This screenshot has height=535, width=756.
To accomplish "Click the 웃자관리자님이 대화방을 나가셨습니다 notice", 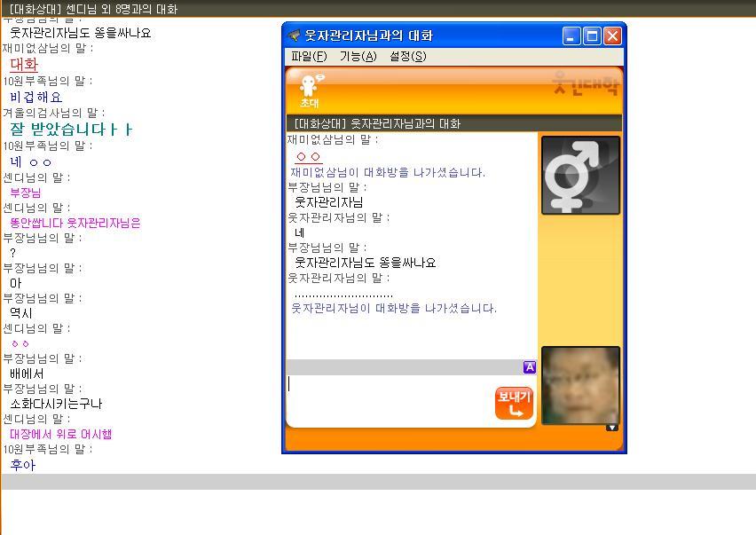I will (x=394, y=308).
